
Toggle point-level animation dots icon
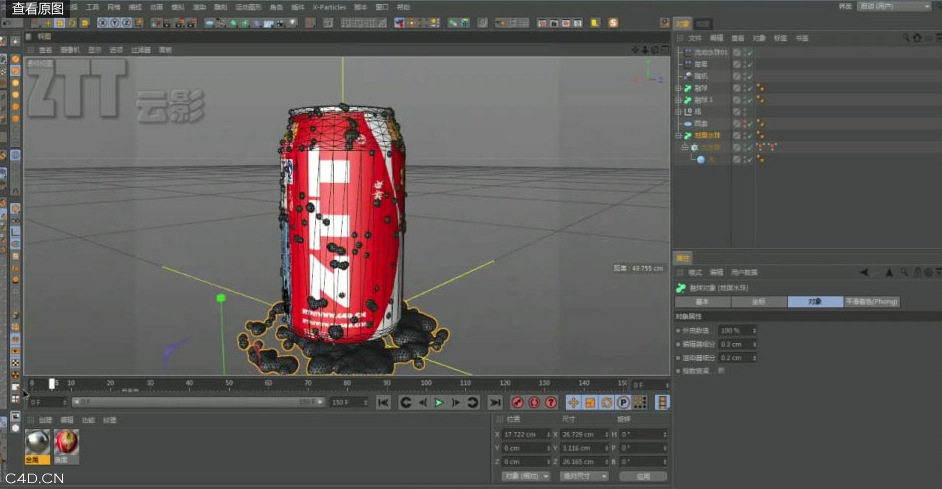pyautogui.click(x=640, y=402)
